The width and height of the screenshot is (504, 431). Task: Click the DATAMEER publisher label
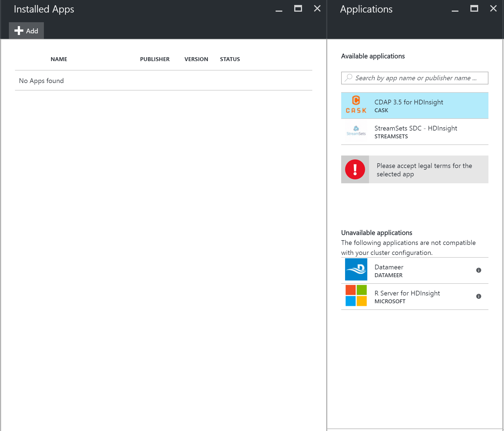pos(388,275)
